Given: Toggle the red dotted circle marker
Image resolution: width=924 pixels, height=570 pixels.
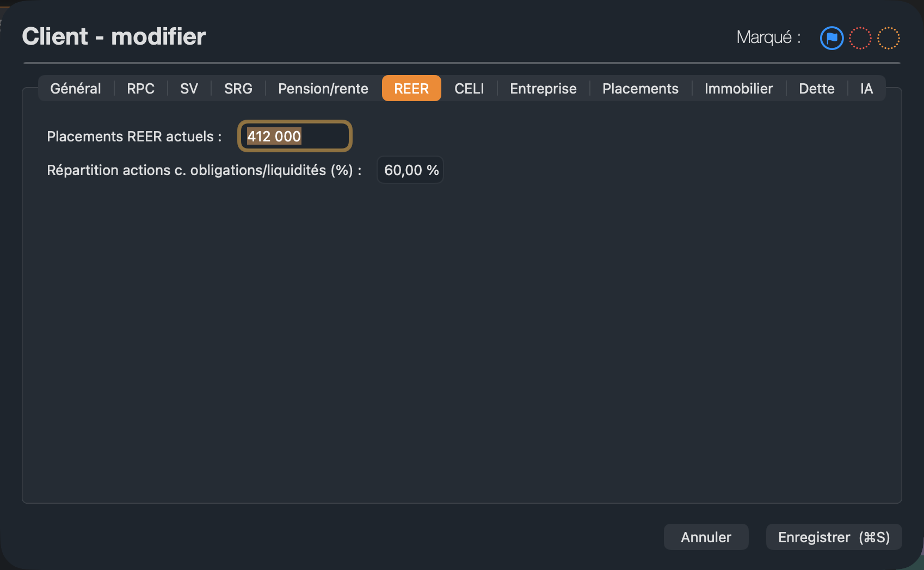Looking at the screenshot, I should tap(860, 38).
